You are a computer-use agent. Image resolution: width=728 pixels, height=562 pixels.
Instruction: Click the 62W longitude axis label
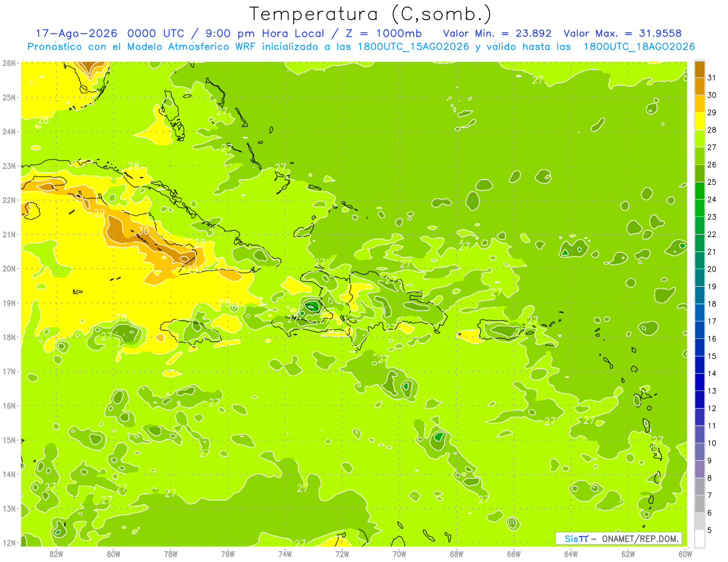click(629, 554)
